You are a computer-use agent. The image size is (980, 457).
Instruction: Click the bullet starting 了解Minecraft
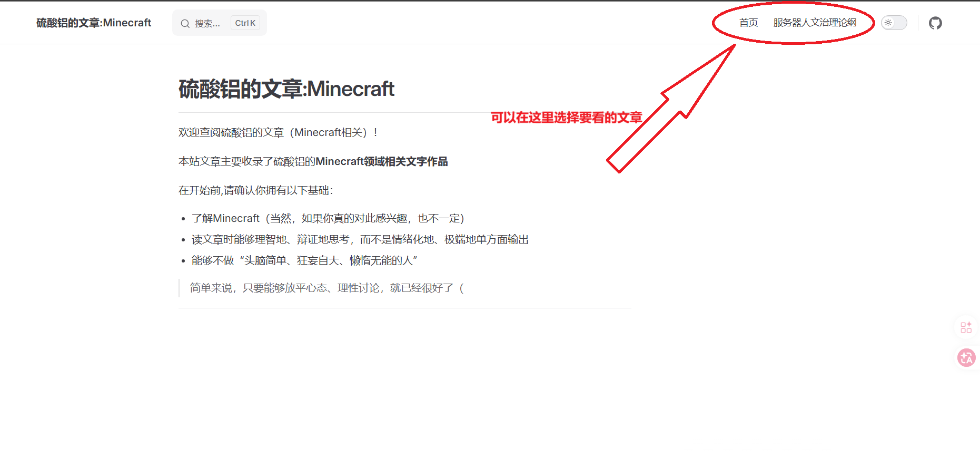pos(328,218)
